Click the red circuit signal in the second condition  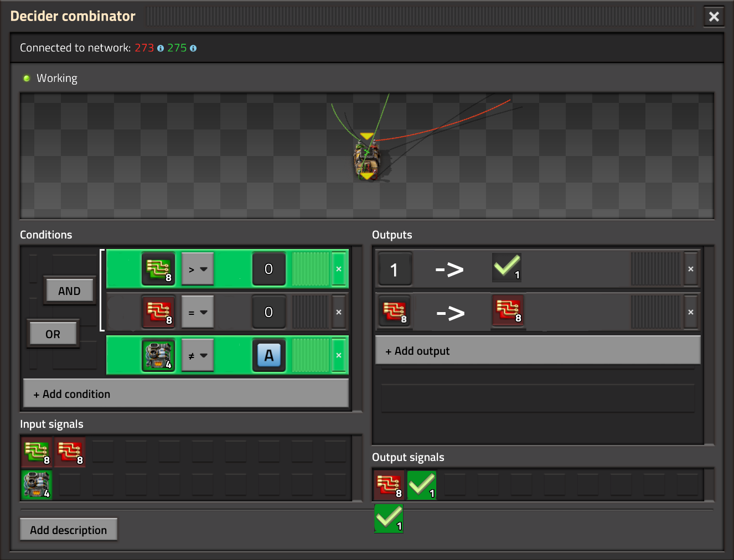[x=158, y=312]
